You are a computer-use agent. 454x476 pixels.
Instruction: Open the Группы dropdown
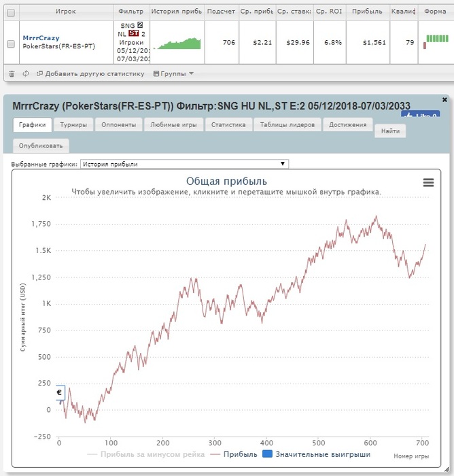pyautogui.click(x=173, y=73)
